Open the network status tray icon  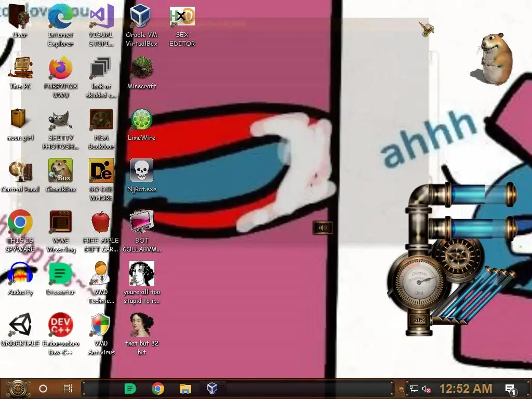pos(414,389)
